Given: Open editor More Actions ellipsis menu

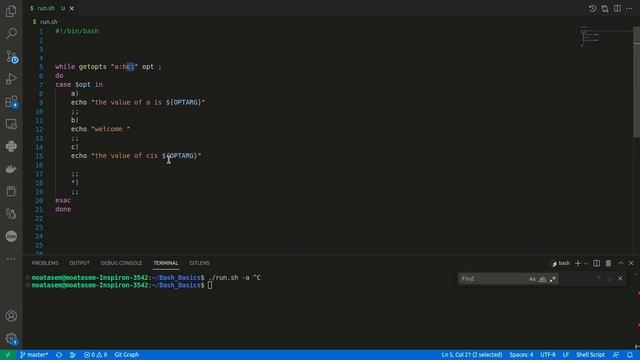Looking at the screenshot, I should pyautogui.click(x=629, y=9).
